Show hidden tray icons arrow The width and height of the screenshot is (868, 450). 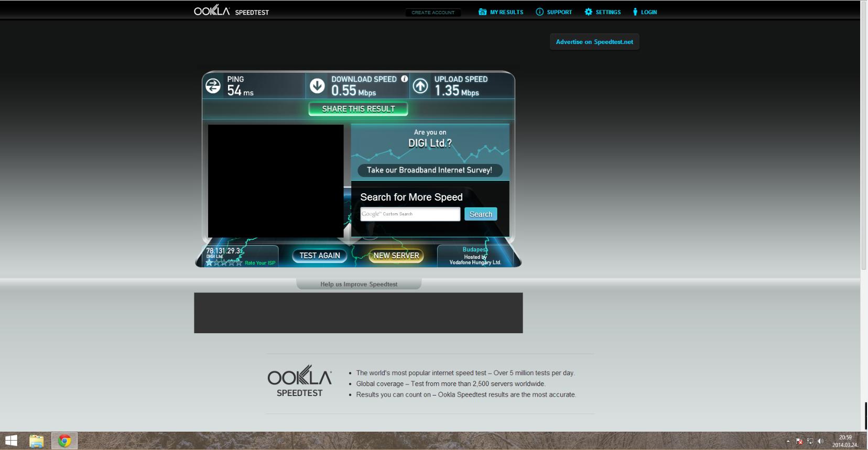click(788, 441)
